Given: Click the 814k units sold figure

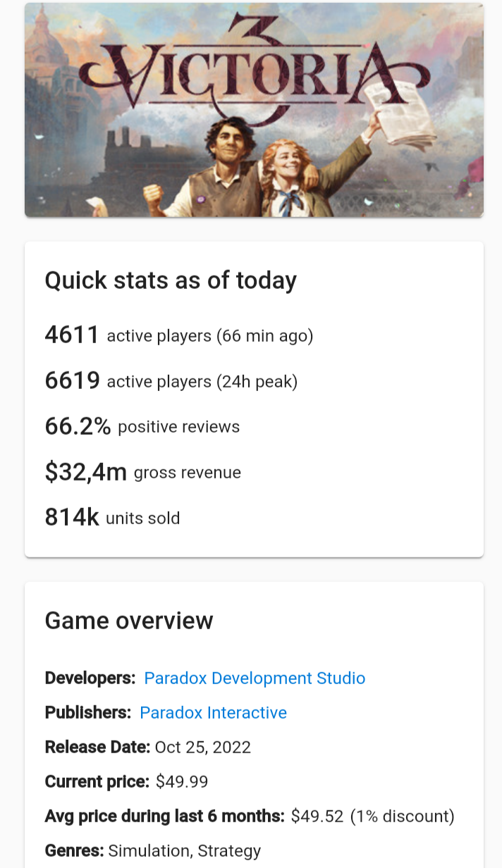Looking at the screenshot, I should click(x=72, y=518).
